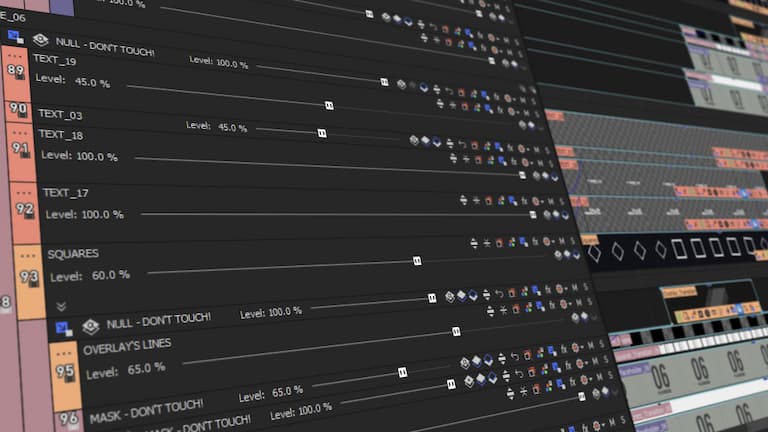
Task: Open track motion for SQUARES track
Action: point(499,243)
